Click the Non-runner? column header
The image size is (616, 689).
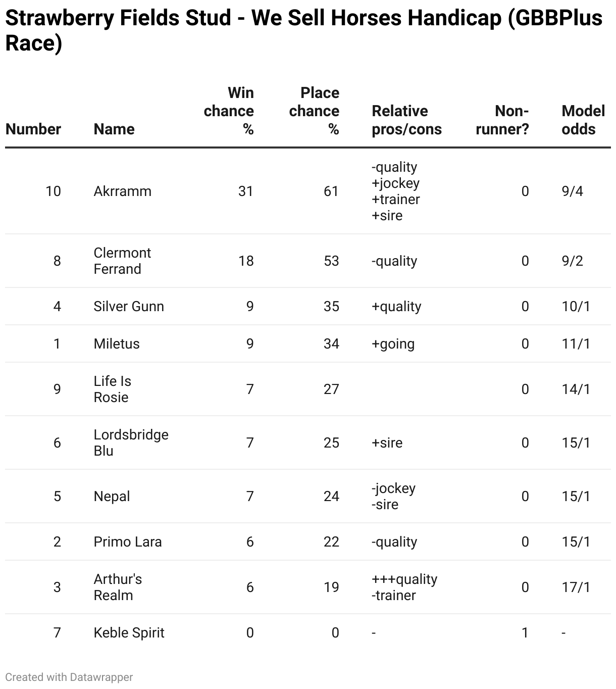[502, 120]
